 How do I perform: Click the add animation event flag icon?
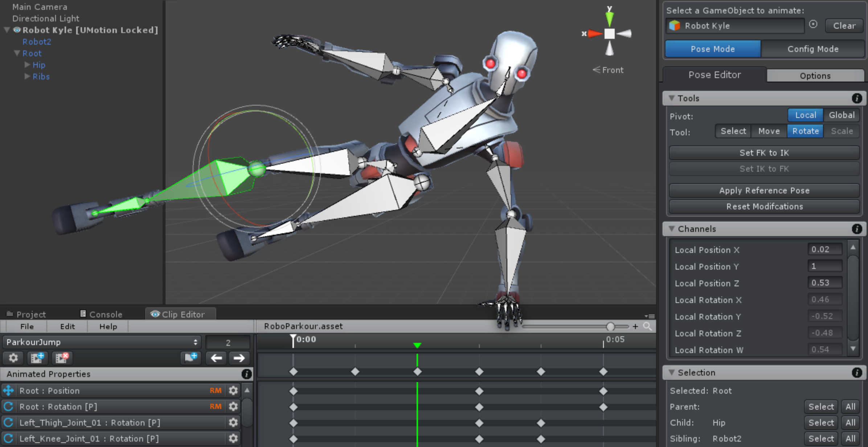coord(191,358)
